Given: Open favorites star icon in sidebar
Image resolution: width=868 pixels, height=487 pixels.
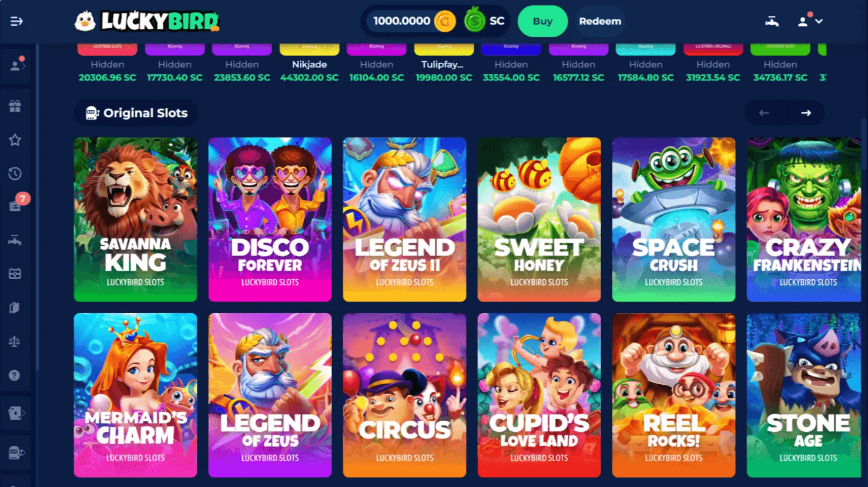Looking at the screenshot, I should click(15, 140).
